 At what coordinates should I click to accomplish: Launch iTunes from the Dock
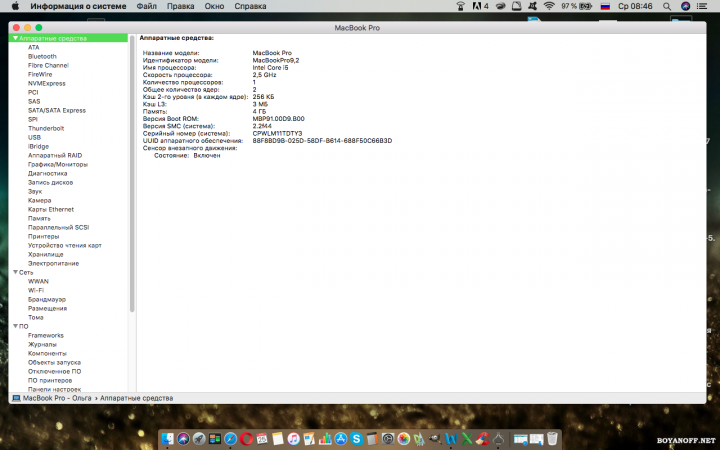point(293,439)
